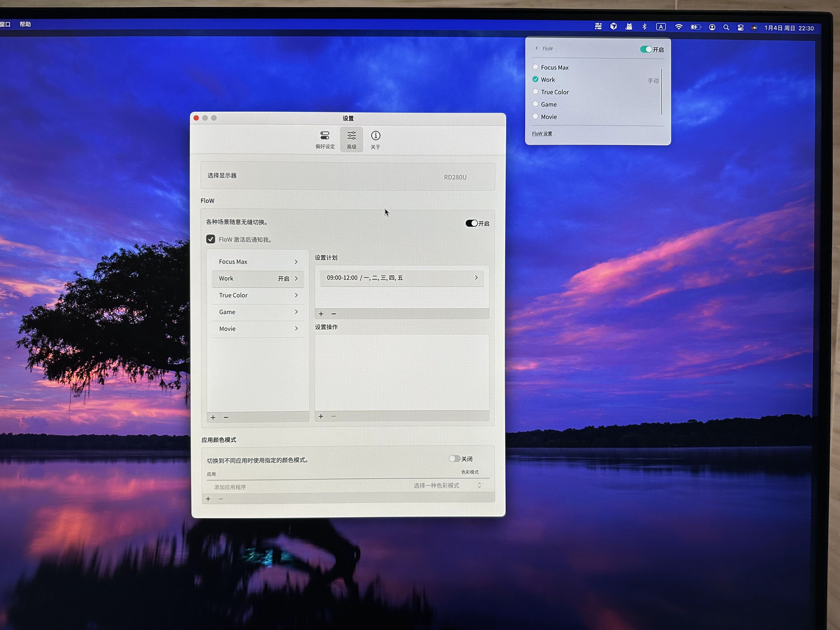Click the plus icon under the schedule list

pyautogui.click(x=321, y=314)
